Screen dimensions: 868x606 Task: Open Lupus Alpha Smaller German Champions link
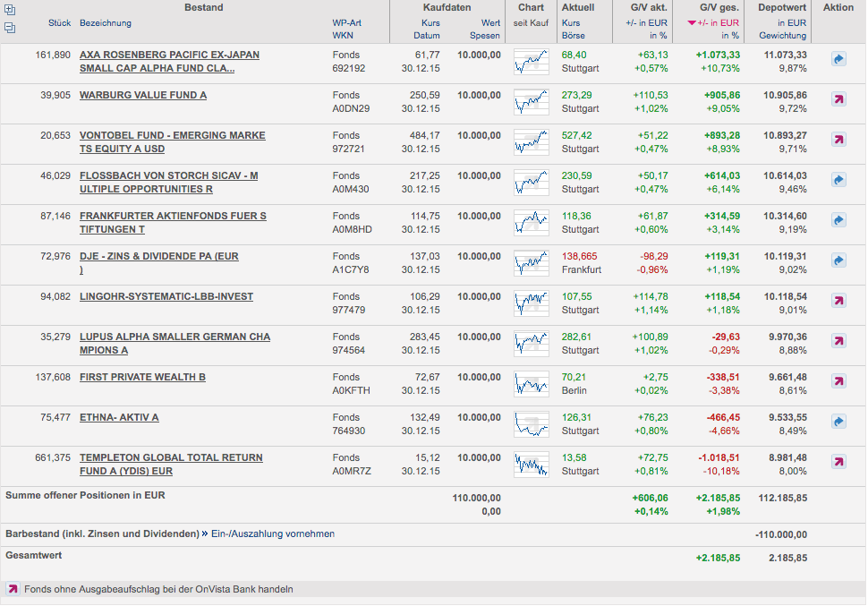coord(174,344)
